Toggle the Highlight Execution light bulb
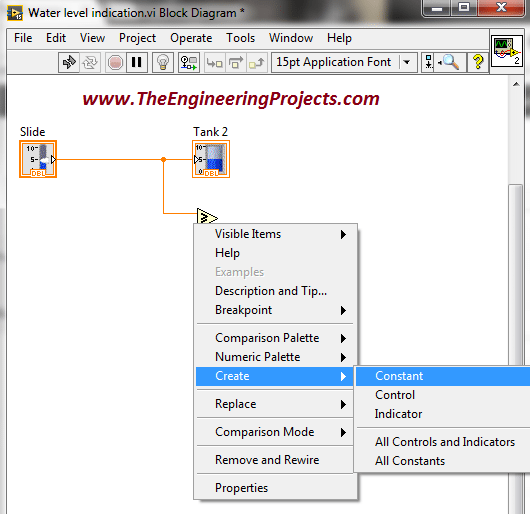The height and width of the screenshot is (514, 530). coord(163,63)
